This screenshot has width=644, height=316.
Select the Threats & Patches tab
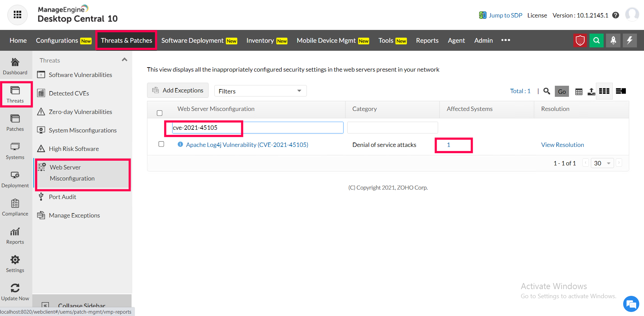click(x=127, y=40)
